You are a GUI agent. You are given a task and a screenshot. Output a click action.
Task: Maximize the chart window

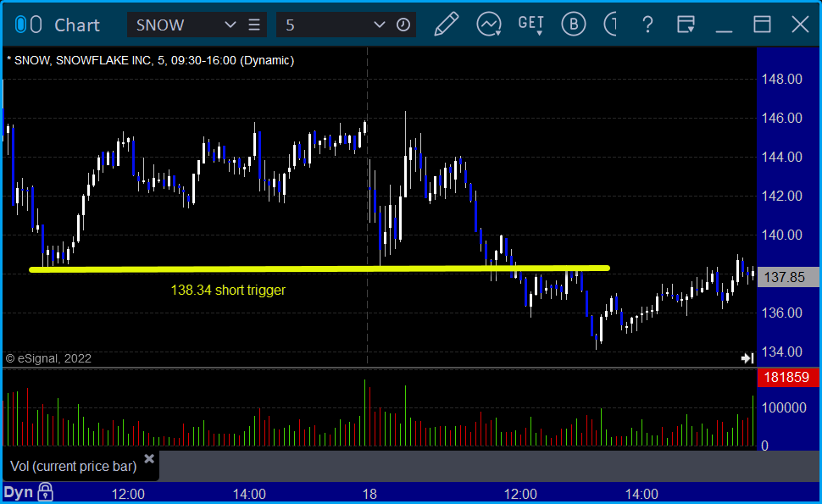tap(762, 25)
